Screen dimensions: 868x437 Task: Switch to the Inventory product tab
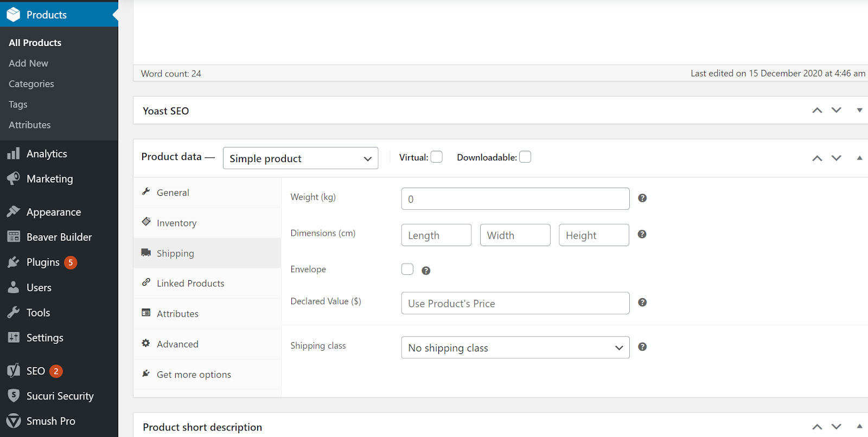176,223
